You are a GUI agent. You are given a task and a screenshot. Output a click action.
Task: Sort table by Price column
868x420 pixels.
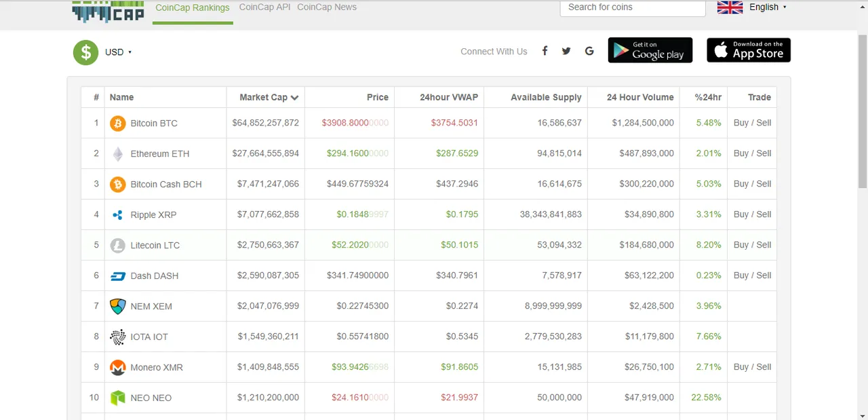(x=378, y=97)
